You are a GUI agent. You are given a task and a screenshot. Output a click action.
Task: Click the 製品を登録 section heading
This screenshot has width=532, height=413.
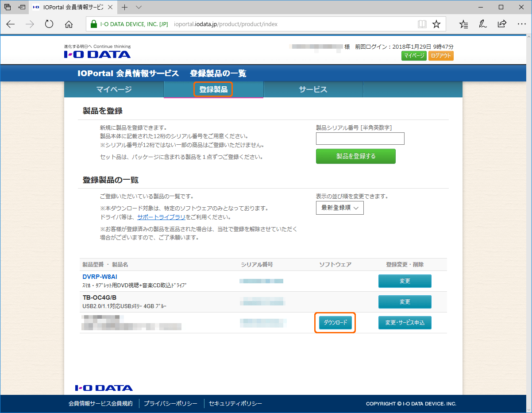[103, 111]
